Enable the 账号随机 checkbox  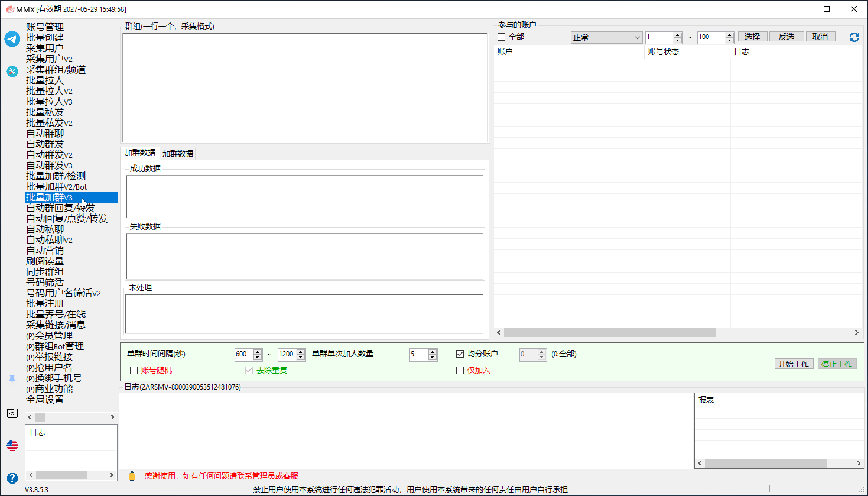[x=134, y=370]
